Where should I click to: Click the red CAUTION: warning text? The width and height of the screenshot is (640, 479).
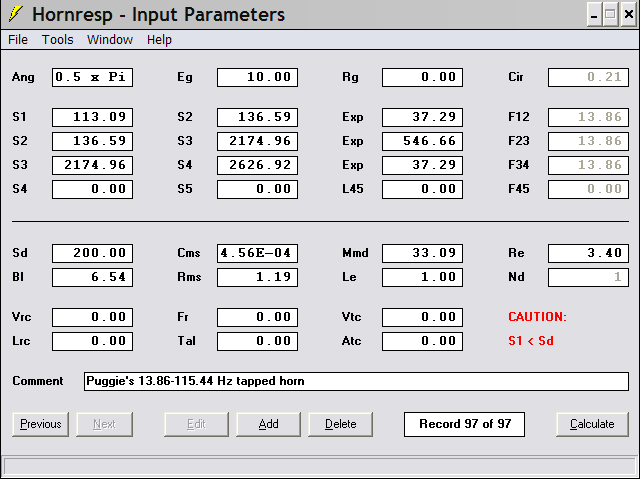[x=537, y=317]
